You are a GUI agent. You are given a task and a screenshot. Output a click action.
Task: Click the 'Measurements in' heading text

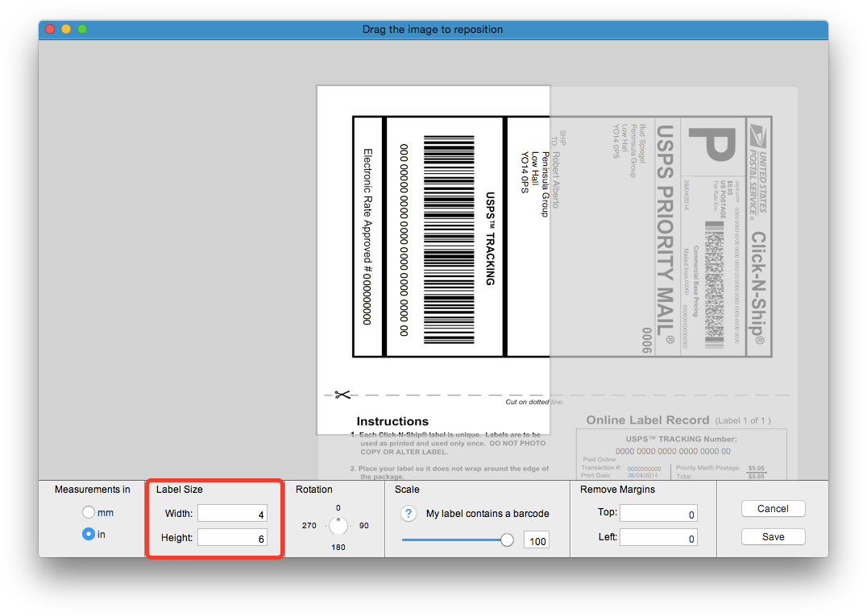coord(93,490)
